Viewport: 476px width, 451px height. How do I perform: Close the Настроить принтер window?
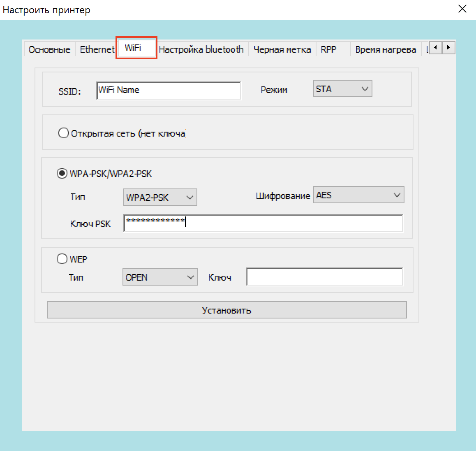click(x=462, y=9)
